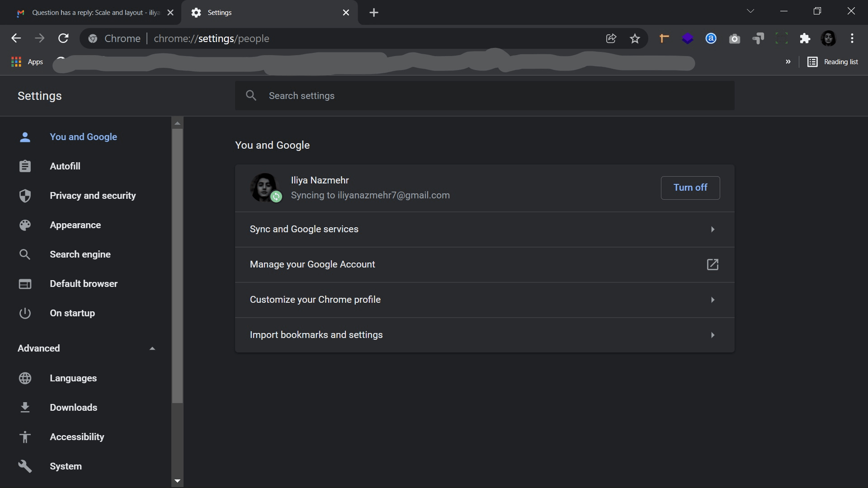Expand Sync and Google services
This screenshot has height=488, width=868.
click(485, 230)
